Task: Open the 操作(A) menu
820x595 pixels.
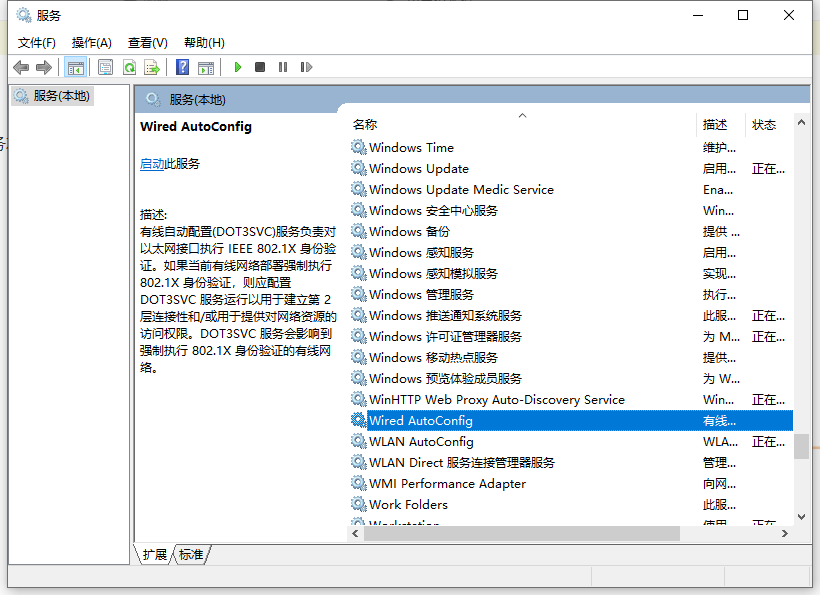Action: [x=92, y=43]
